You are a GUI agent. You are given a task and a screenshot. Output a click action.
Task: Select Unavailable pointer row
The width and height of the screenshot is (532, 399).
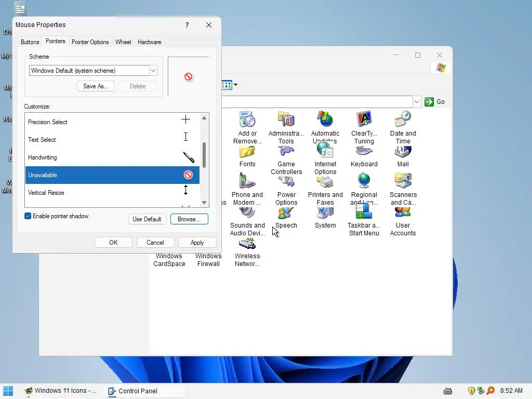[112, 175]
